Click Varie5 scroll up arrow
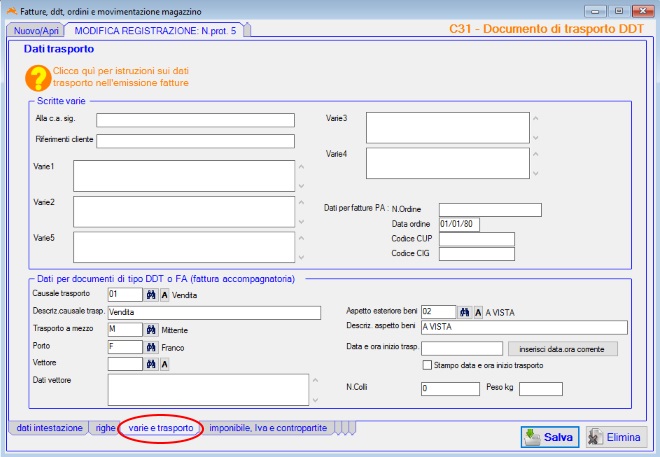660x457 pixels. coord(301,239)
